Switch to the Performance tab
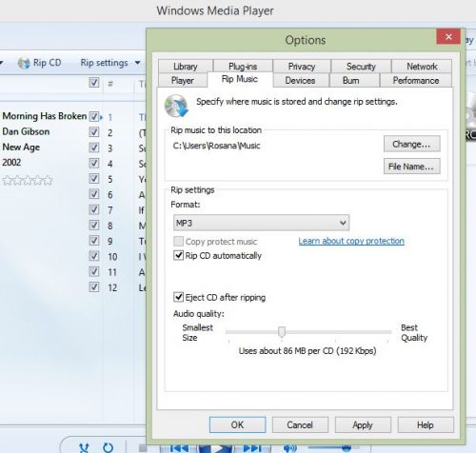 pos(416,80)
